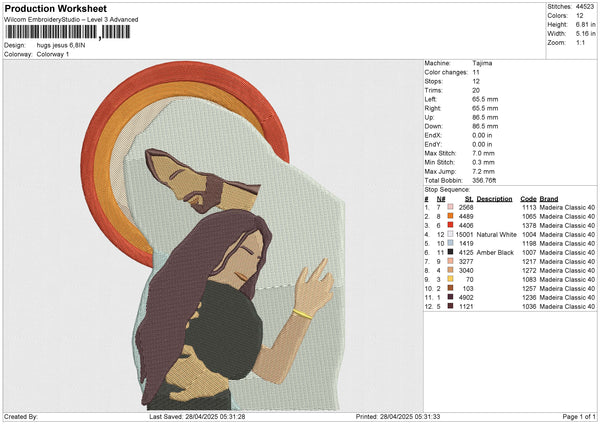Viewport: 600px width, 424px height.
Task: Click the pink swatch for stop 1
Action: pyautogui.click(x=450, y=207)
